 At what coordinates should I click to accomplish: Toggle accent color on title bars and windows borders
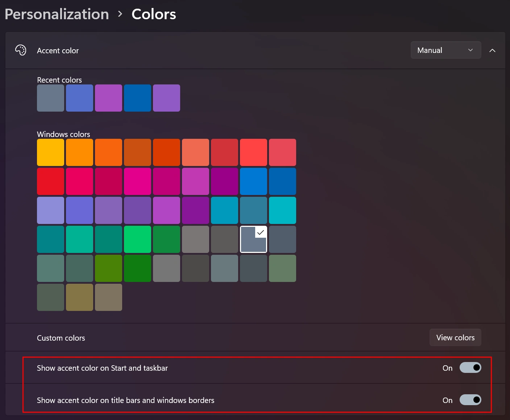470,400
